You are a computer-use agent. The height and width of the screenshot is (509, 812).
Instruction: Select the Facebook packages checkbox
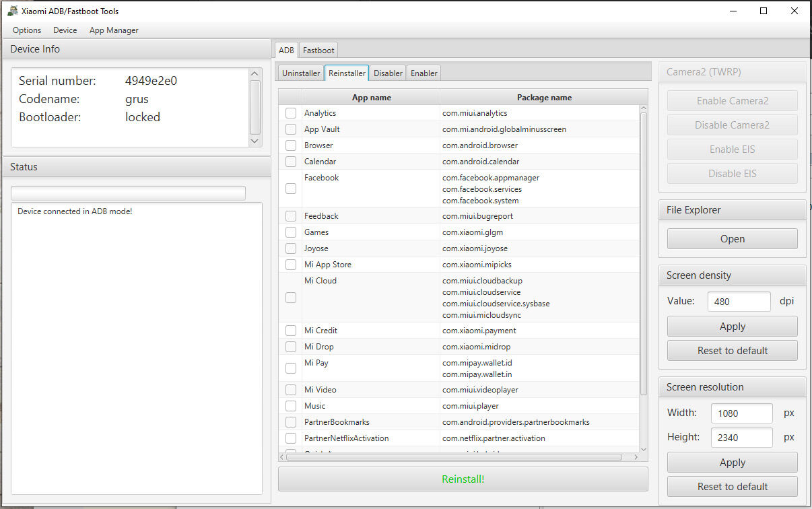(x=291, y=189)
